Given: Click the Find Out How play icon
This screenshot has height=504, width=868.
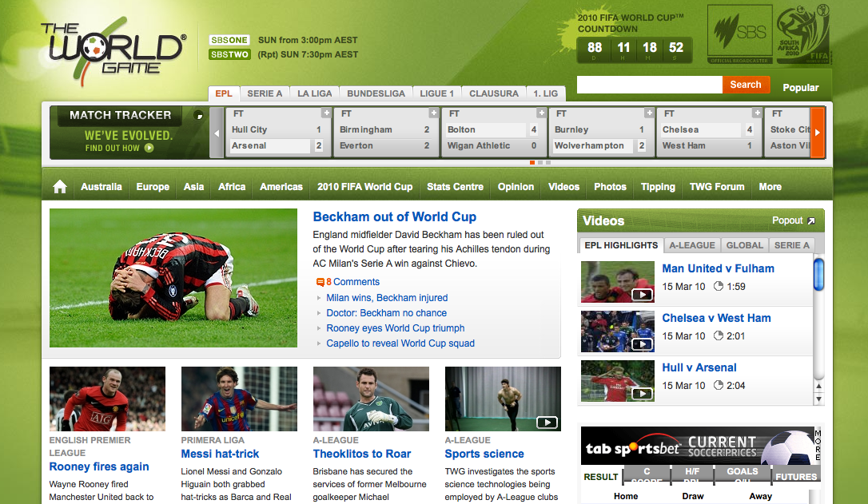Looking at the screenshot, I should pos(149,148).
